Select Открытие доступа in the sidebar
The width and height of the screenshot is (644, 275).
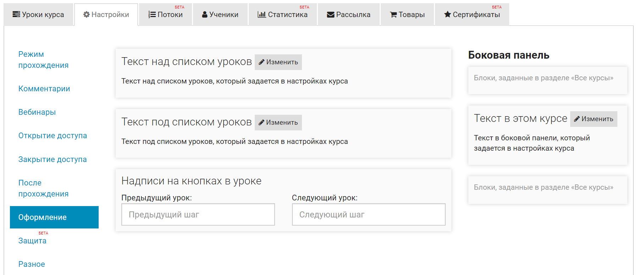pos(53,136)
